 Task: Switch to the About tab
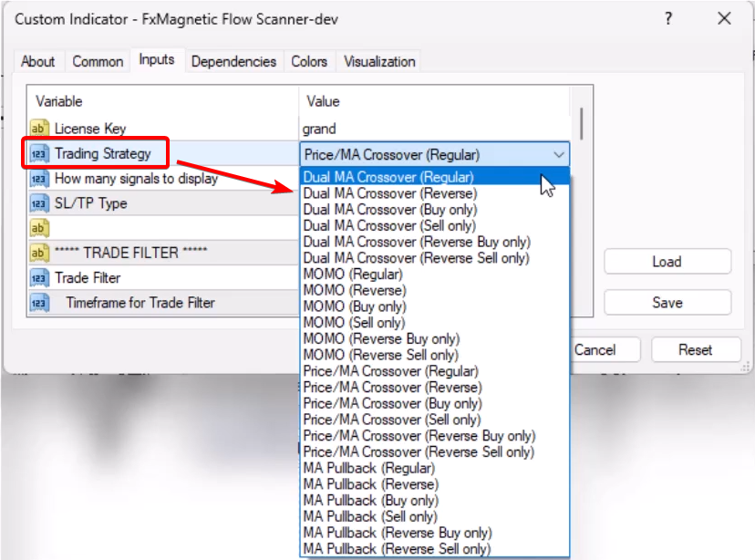pyautogui.click(x=38, y=61)
